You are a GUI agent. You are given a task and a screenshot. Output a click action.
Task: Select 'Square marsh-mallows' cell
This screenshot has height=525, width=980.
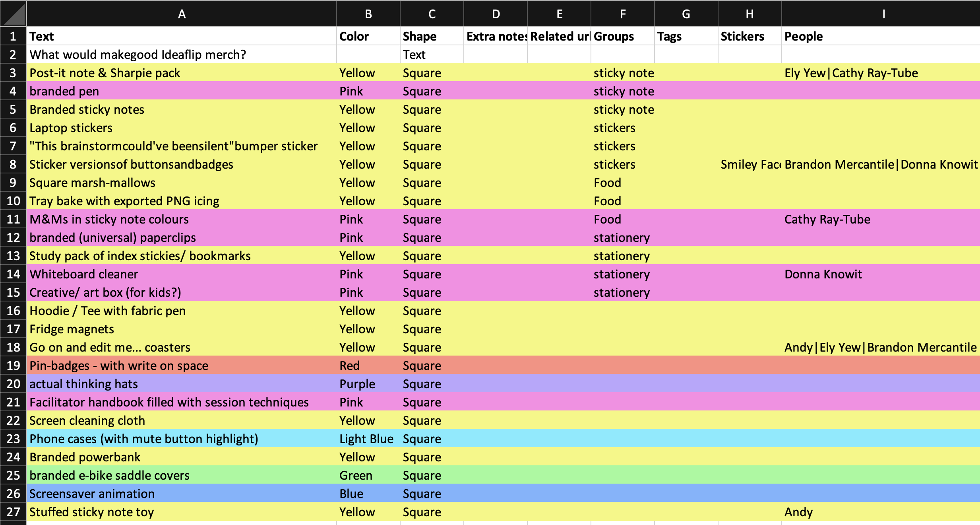[x=182, y=183]
